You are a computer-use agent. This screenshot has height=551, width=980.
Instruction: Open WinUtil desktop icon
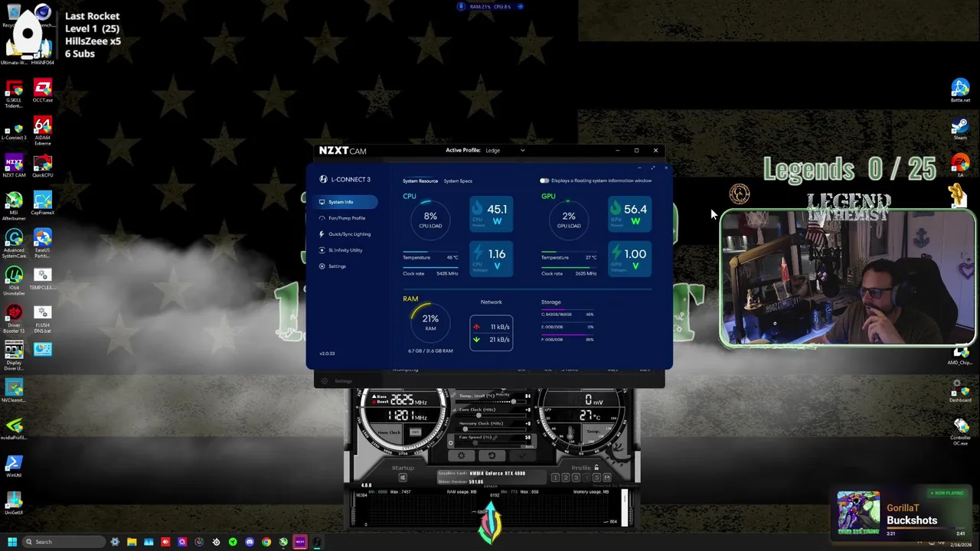click(x=14, y=465)
